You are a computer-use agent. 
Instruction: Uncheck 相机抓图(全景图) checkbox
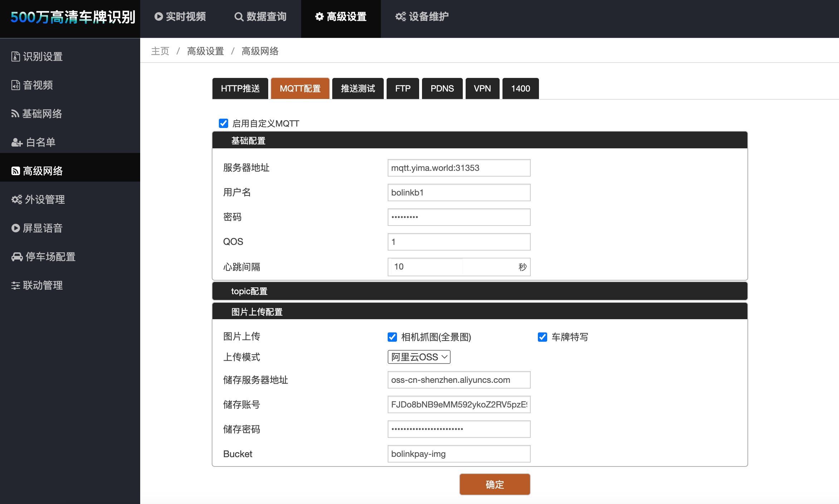(x=392, y=337)
